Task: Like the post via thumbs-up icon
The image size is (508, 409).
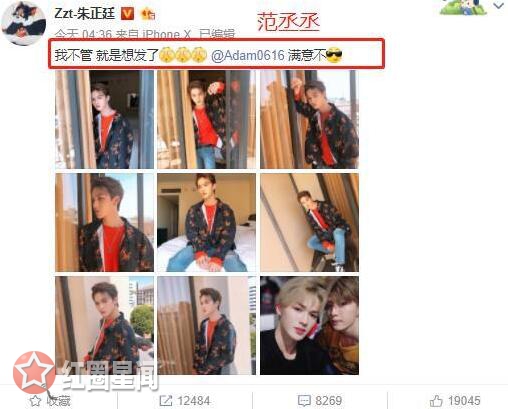Action: point(436,400)
